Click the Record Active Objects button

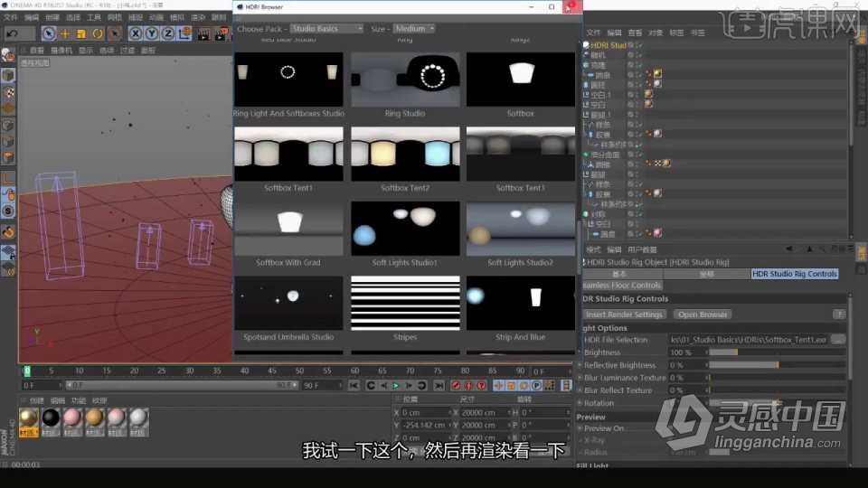pos(456,386)
